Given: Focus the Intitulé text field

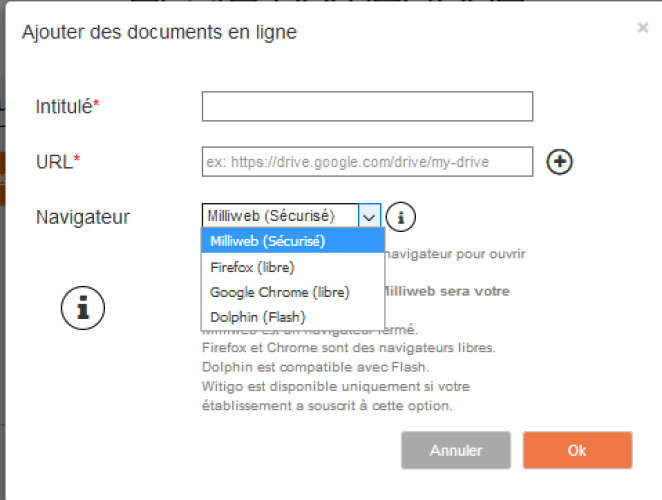Looking at the screenshot, I should [367, 106].
